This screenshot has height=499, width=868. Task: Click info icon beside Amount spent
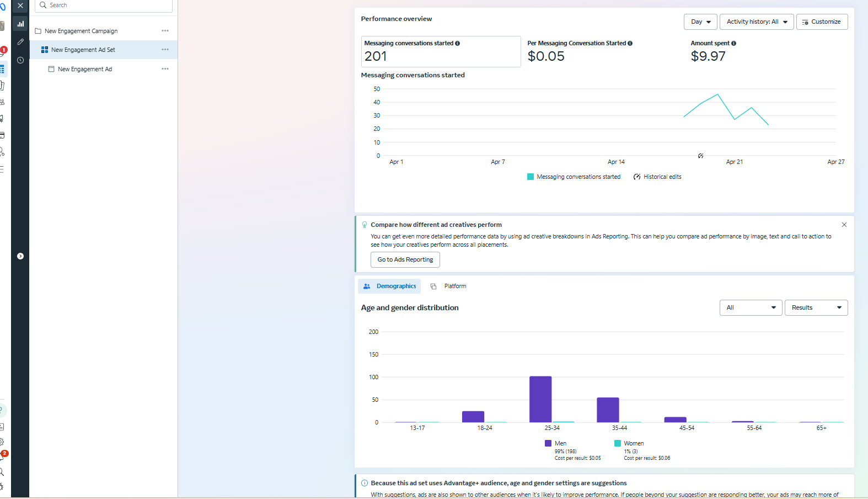coord(733,43)
